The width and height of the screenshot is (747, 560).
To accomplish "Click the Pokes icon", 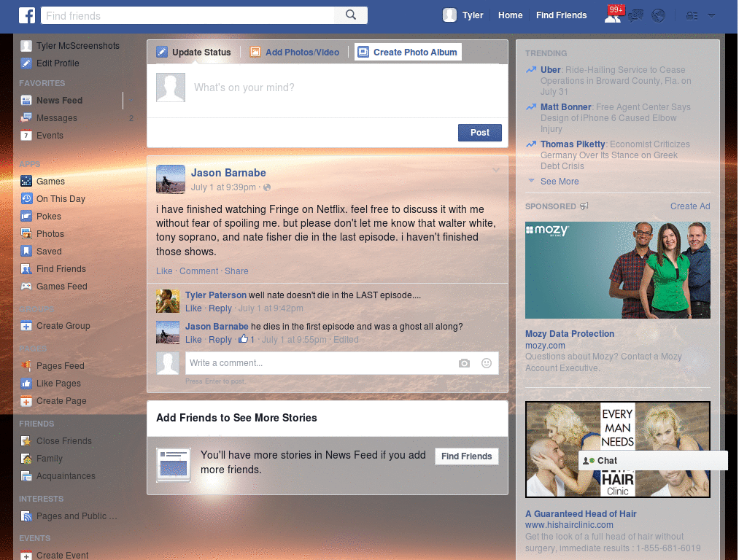I will coord(26,216).
